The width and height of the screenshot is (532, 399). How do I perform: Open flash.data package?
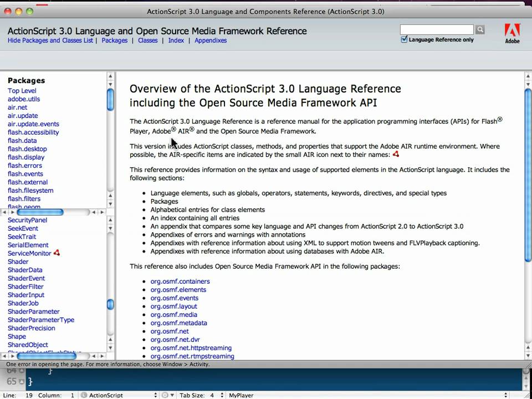click(x=22, y=140)
